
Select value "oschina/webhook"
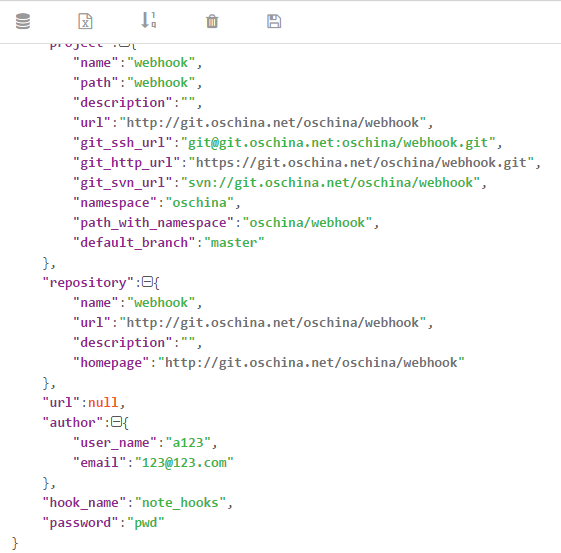pos(307,223)
